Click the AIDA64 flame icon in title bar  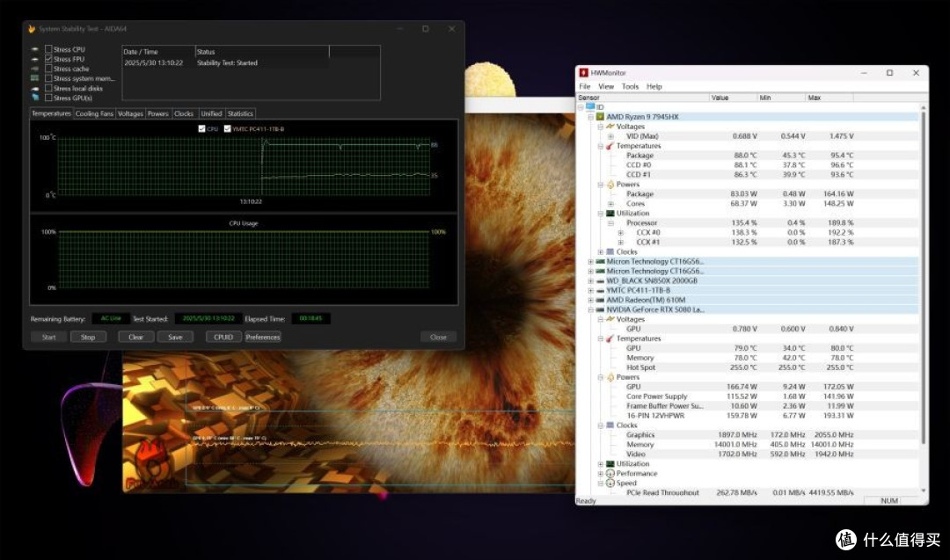click(x=32, y=28)
